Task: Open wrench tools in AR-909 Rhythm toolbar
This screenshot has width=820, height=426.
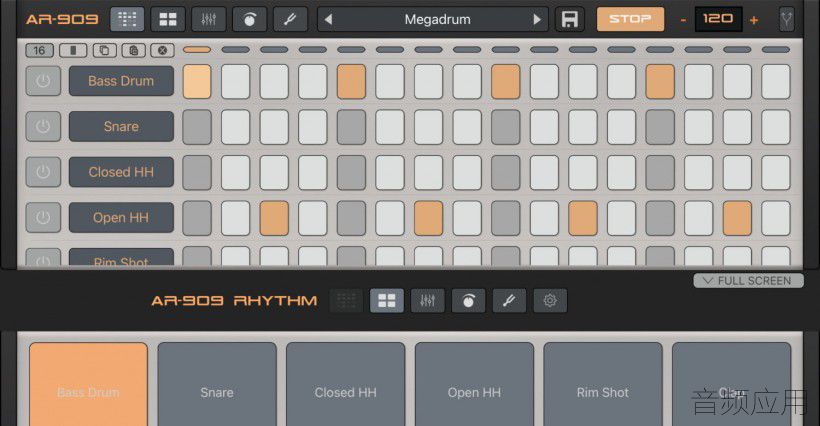Action: tap(509, 301)
